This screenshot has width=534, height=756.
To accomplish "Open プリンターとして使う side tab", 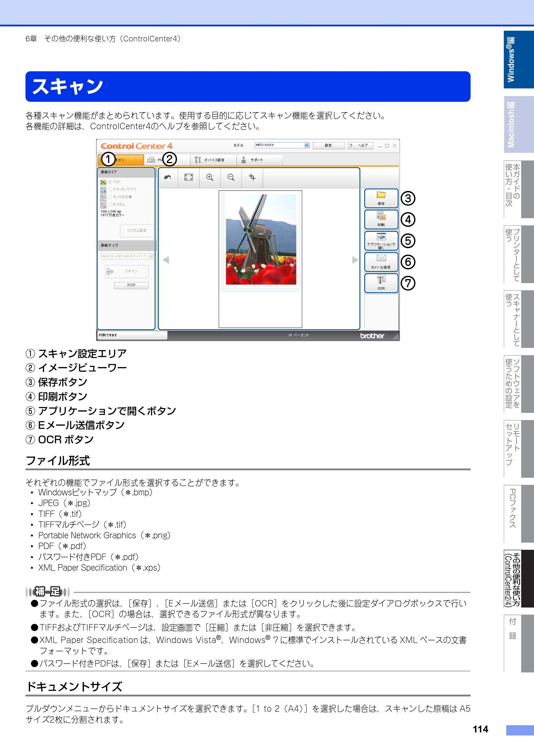I will (x=519, y=254).
